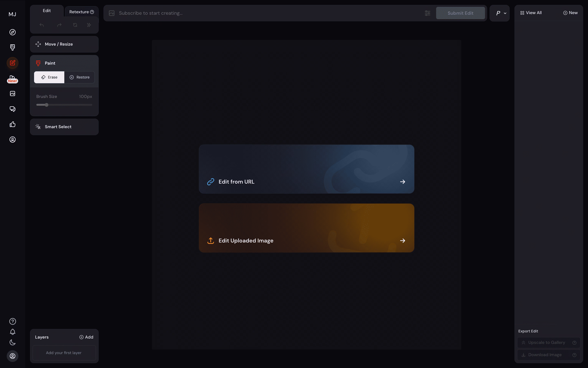Switch to the Edit tab
Image resolution: width=588 pixels, height=368 pixels.
[47, 11]
